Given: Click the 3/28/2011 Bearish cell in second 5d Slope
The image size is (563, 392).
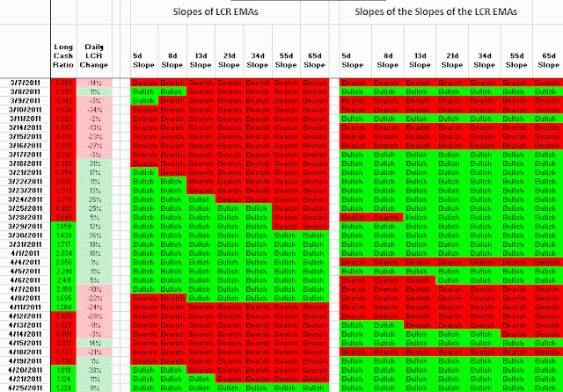Looking at the screenshot, I should 355,217.
